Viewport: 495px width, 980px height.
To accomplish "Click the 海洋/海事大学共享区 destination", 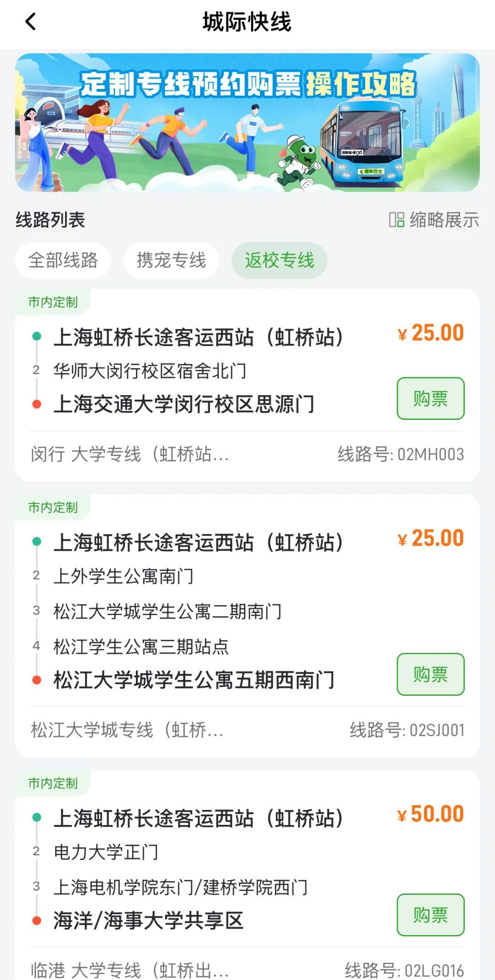I will coord(148,920).
